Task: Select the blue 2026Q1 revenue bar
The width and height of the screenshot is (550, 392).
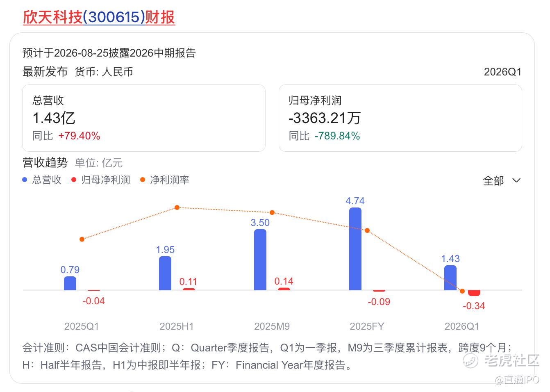Action: (x=450, y=278)
